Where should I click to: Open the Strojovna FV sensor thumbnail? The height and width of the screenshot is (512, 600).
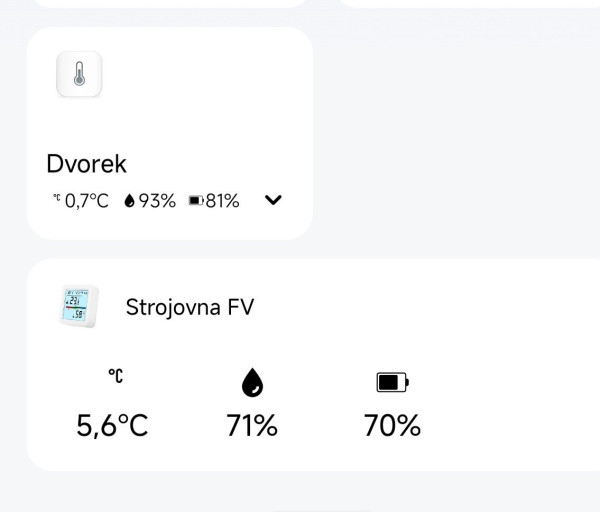pyautogui.click(x=79, y=307)
